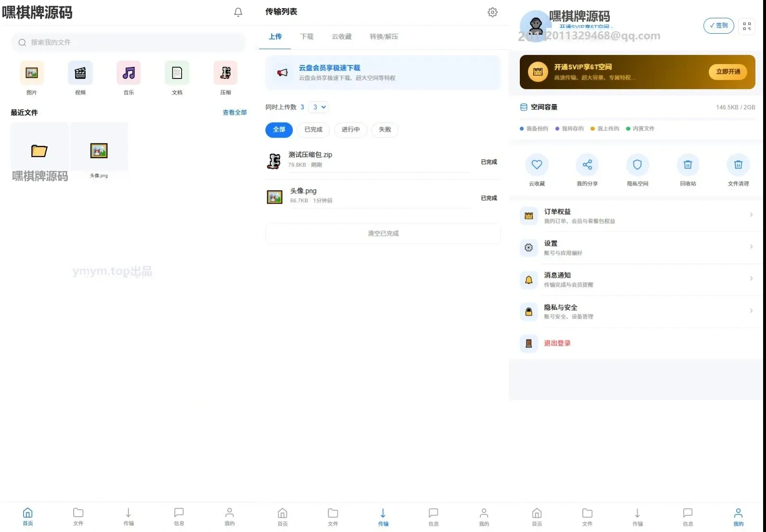This screenshot has width=766, height=532.
Task: Open the 查看全部 recent files link
Action: pyautogui.click(x=235, y=112)
